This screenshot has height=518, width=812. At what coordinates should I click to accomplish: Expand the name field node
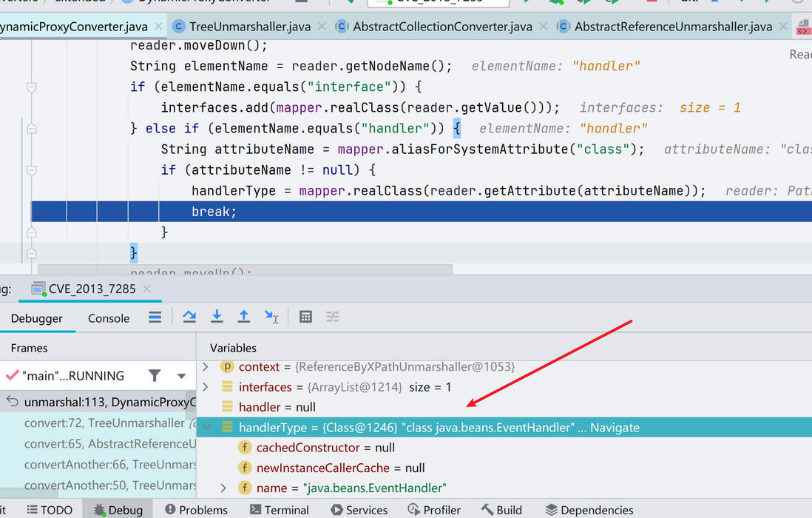click(x=223, y=488)
